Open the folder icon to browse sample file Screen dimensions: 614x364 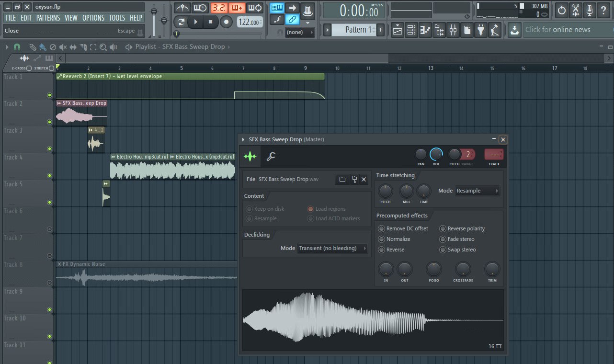[x=342, y=179]
